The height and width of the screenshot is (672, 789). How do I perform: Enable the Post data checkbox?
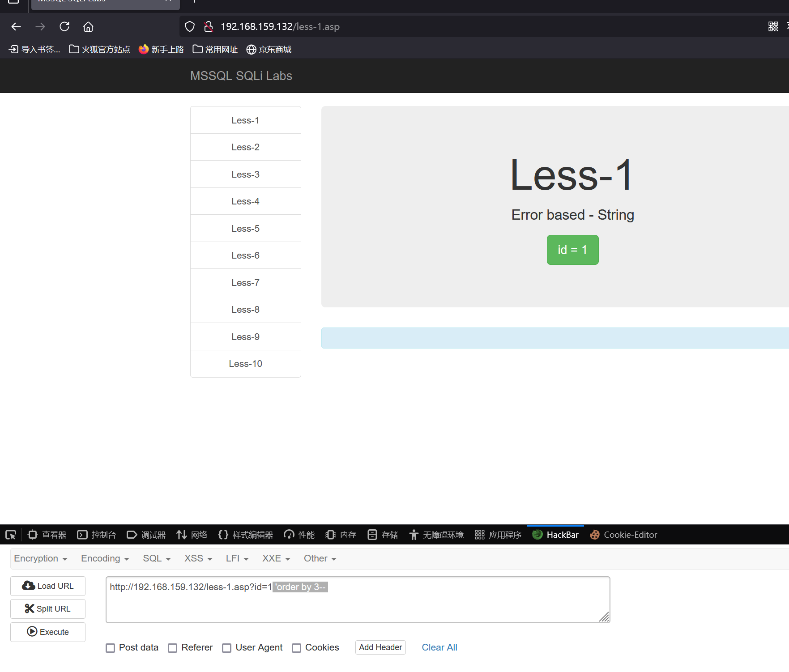point(110,648)
